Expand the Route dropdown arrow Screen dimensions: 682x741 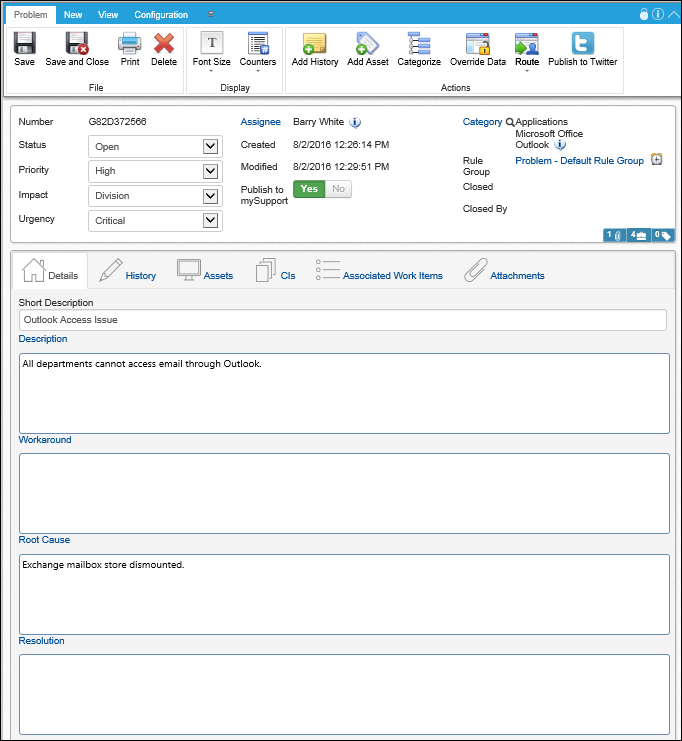click(527, 71)
